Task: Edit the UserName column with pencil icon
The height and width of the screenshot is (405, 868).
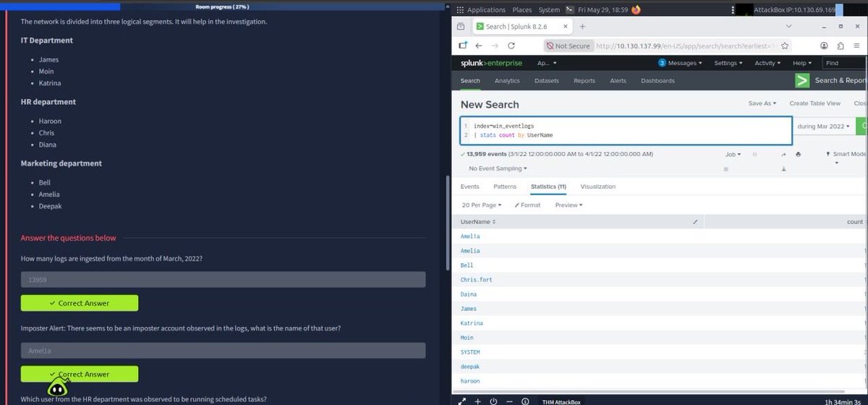Action: pyautogui.click(x=695, y=221)
